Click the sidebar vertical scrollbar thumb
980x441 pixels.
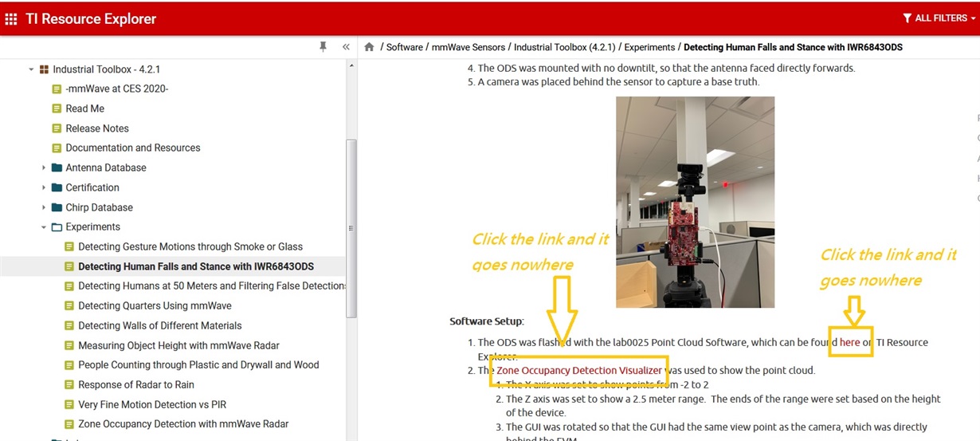[351, 228]
